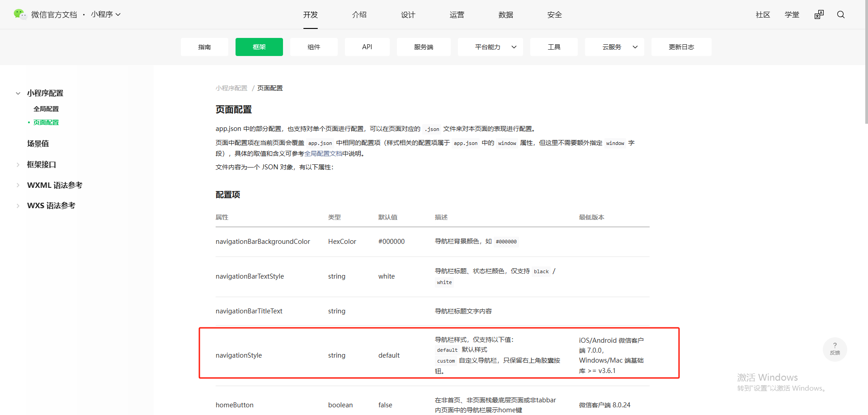Image resolution: width=868 pixels, height=415 pixels.
Task: Click the page vertical scrollbar
Action: pyautogui.click(x=866, y=62)
